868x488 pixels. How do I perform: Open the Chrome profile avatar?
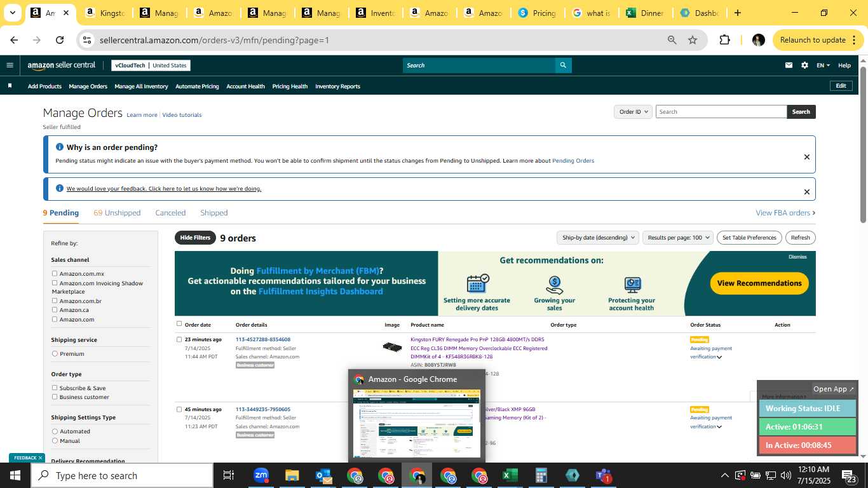[x=758, y=40]
